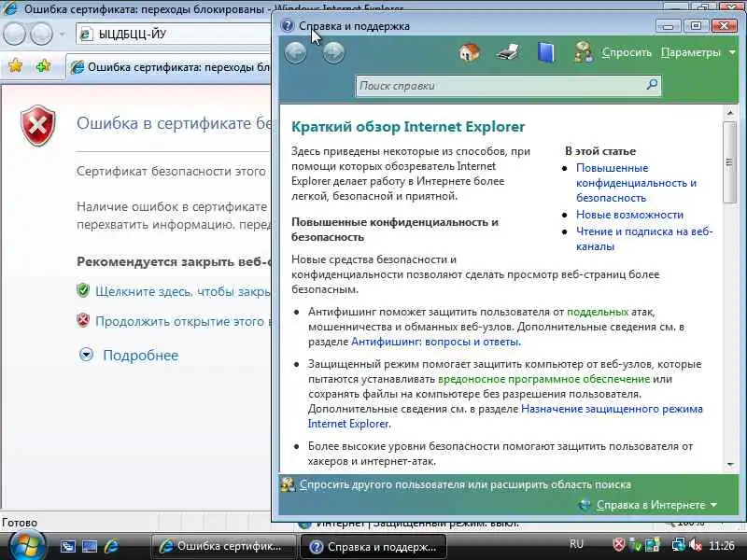The image size is (747, 560).
Task: Open Параметры dropdown menu
Action: pyautogui.click(x=698, y=52)
